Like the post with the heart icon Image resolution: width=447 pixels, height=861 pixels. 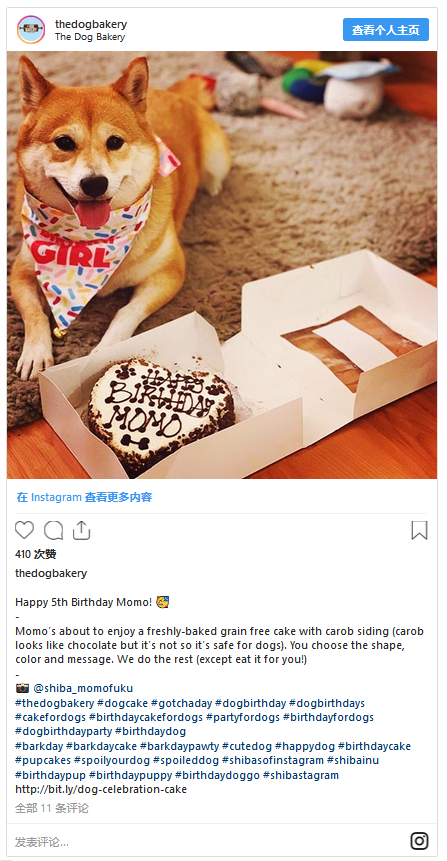click(24, 530)
